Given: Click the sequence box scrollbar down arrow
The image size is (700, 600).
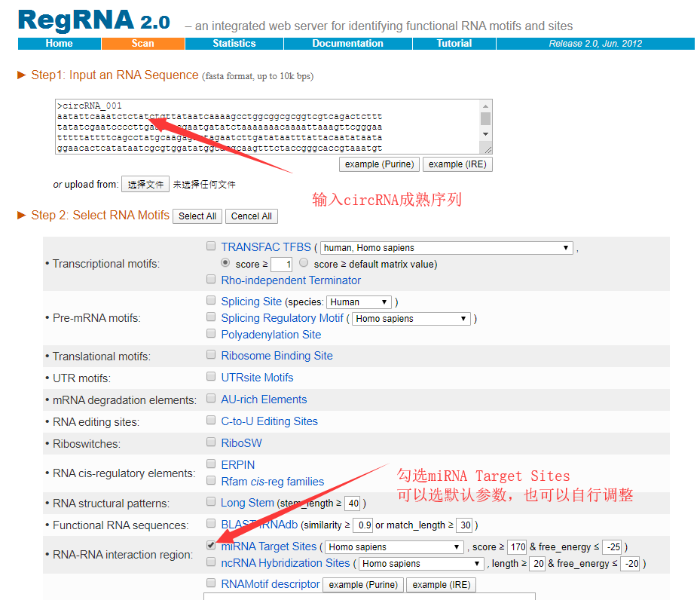Looking at the screenshot, I should click(x=486, y=134).
